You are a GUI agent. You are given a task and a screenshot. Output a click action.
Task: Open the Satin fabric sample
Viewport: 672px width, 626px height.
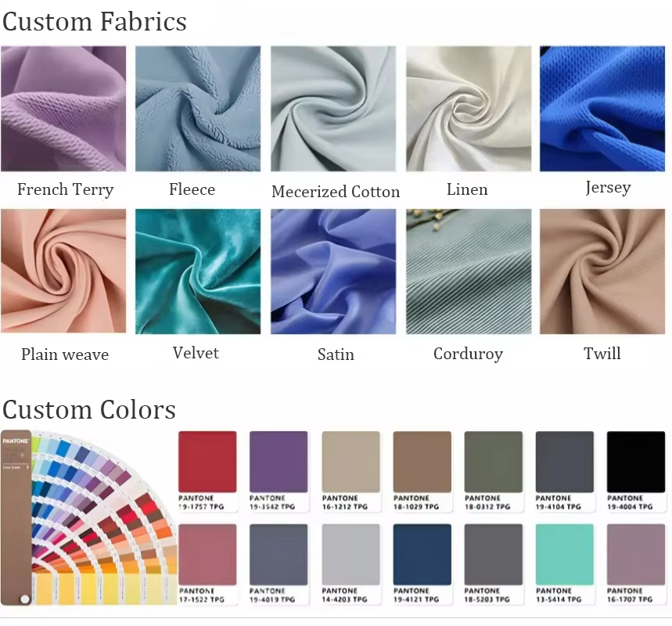tap(333, 272)
